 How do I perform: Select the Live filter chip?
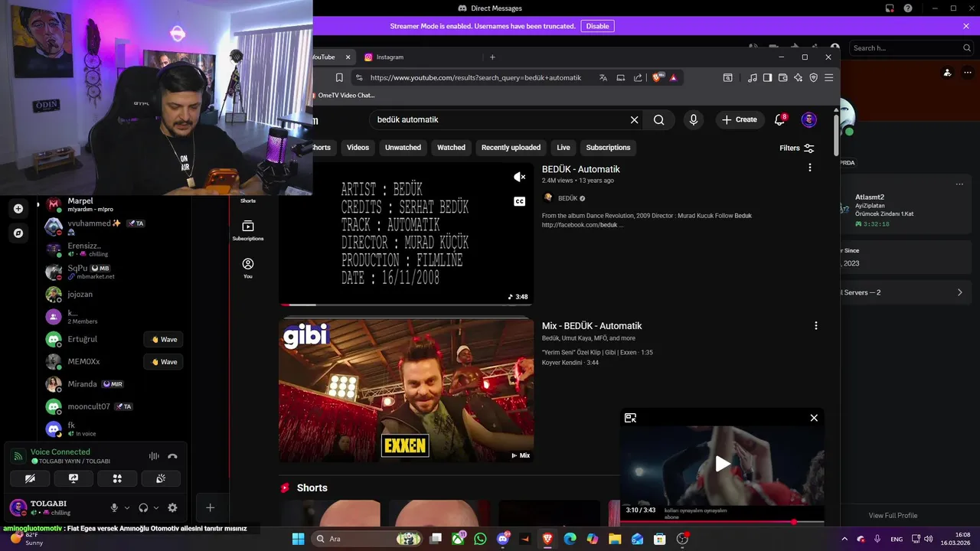tap(563, 148)
